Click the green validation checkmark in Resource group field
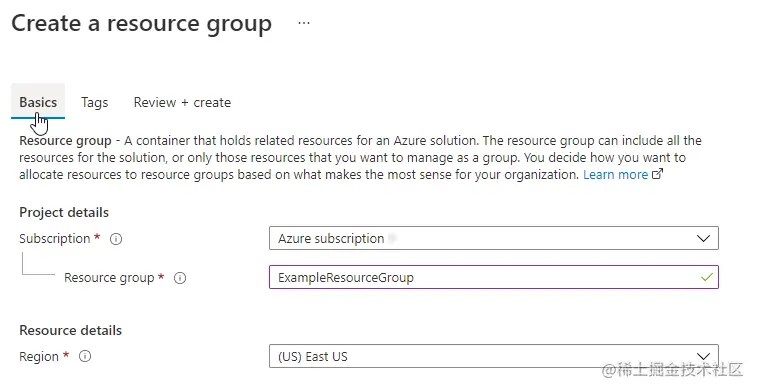Screen dimensions: 757x392 [x=707, y=278]
